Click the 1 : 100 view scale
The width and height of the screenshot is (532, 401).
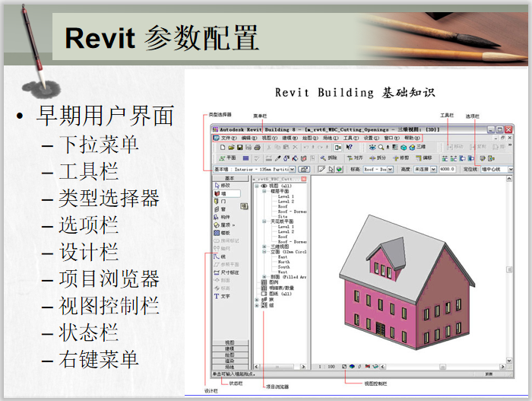(326, 366)
